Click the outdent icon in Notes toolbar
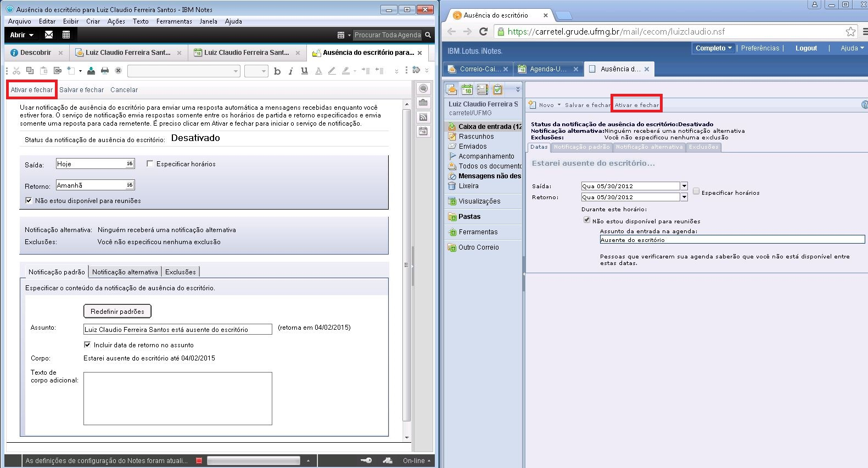This screenshot has height=468, width=868. tap(379, 71)
